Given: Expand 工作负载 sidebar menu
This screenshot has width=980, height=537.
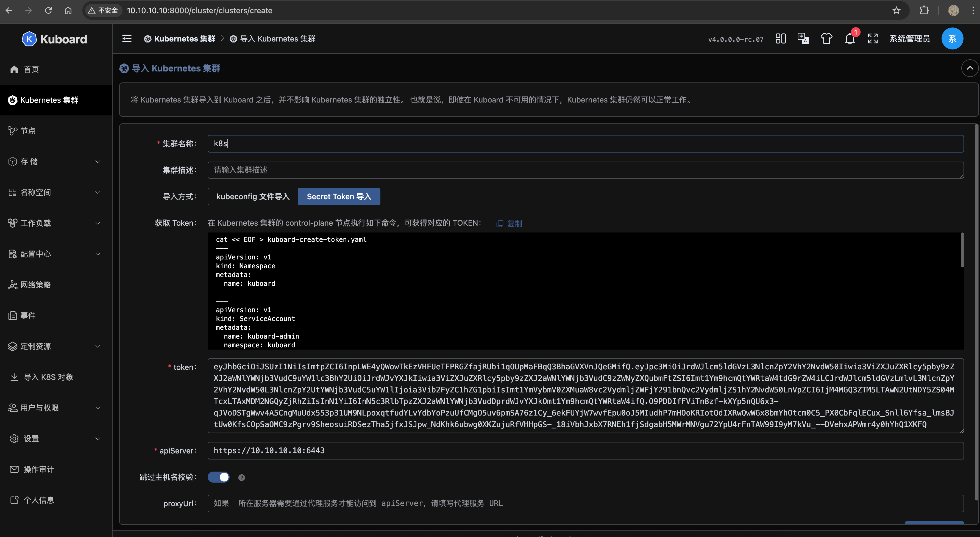Looking at the screenshot, I should coord(56,223).
